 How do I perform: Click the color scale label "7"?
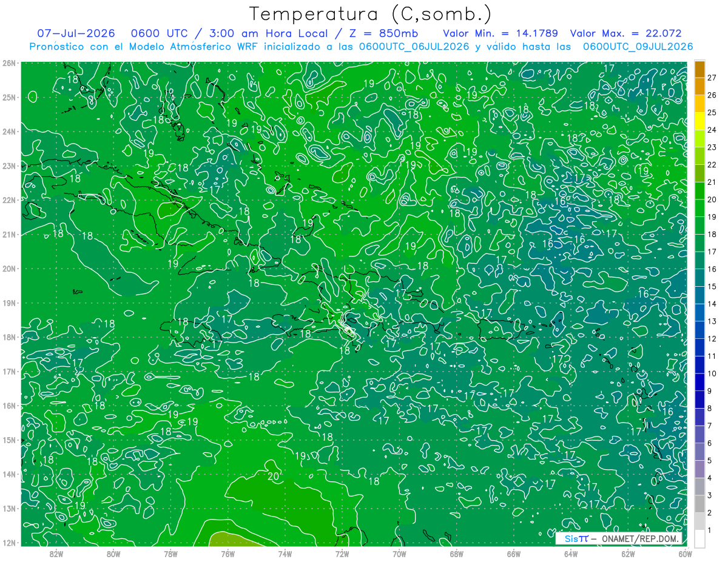tap(710, 426)
